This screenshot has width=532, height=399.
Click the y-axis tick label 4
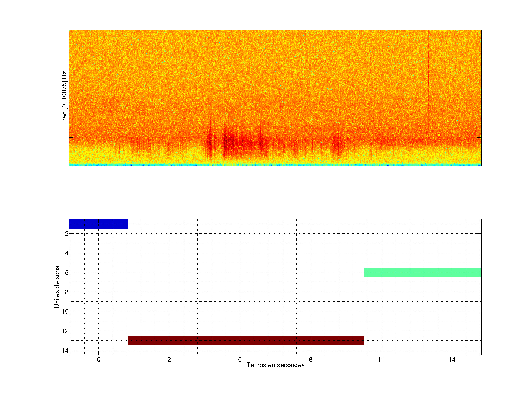[x=67, y=253]
